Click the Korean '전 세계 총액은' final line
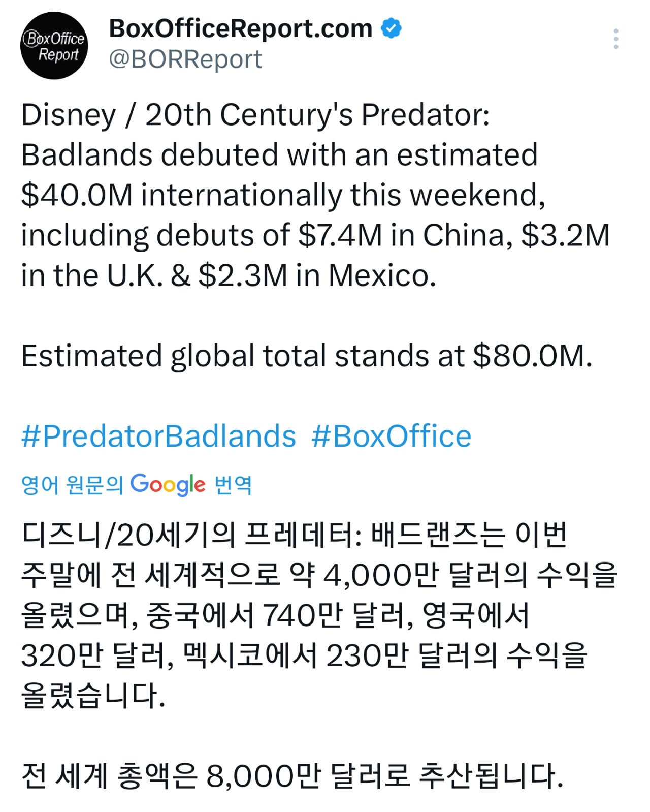Screen dimensions: 650x812 coord(109,776)
